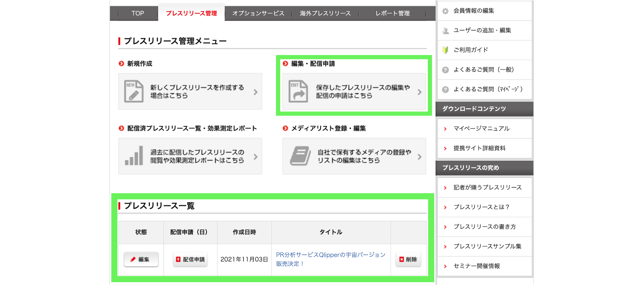
Task: Click the user icon beside ユーザーの追加・編集
Action: [446, 31]
